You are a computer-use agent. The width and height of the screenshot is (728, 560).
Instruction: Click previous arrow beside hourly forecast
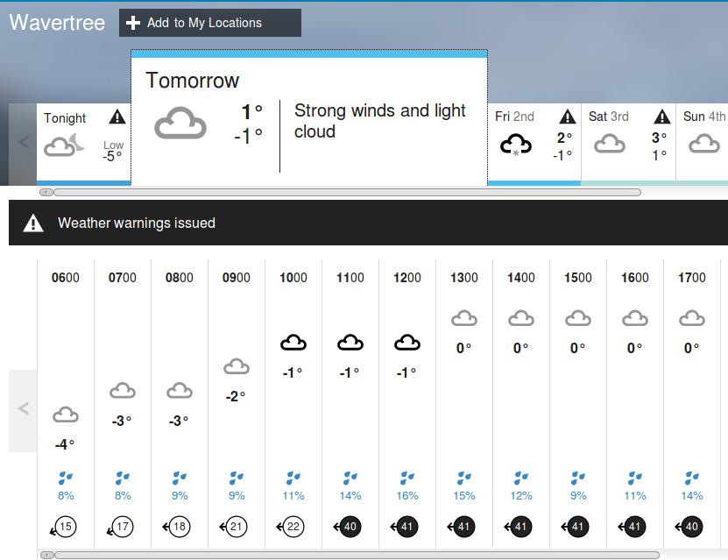pos(24,408)
